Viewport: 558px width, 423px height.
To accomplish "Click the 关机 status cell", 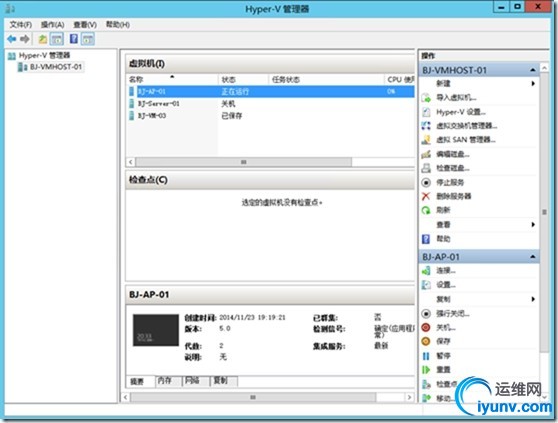I will 228,104.
